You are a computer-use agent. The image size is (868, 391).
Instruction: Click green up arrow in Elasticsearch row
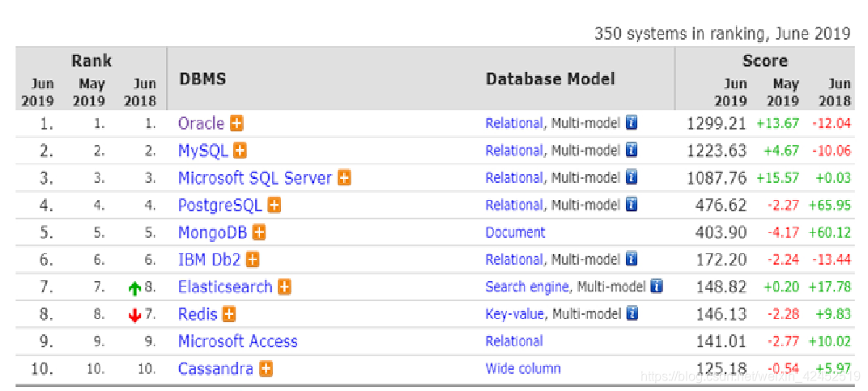tap(134, 288)
